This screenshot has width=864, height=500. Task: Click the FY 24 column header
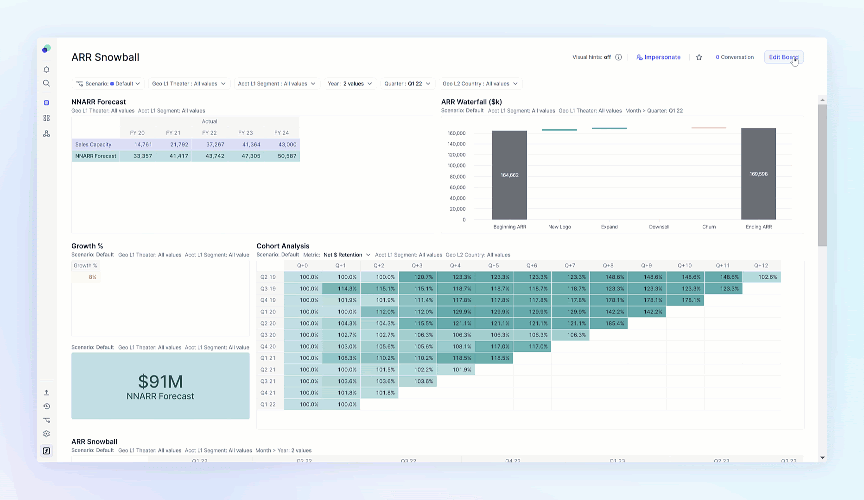point(282,133)
